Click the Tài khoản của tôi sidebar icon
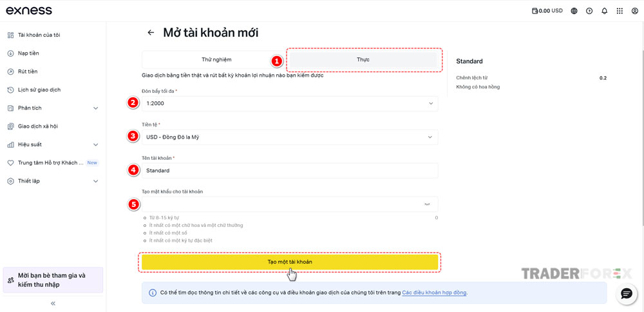Viewport: 644px width, 312px height. coord(11,35)
